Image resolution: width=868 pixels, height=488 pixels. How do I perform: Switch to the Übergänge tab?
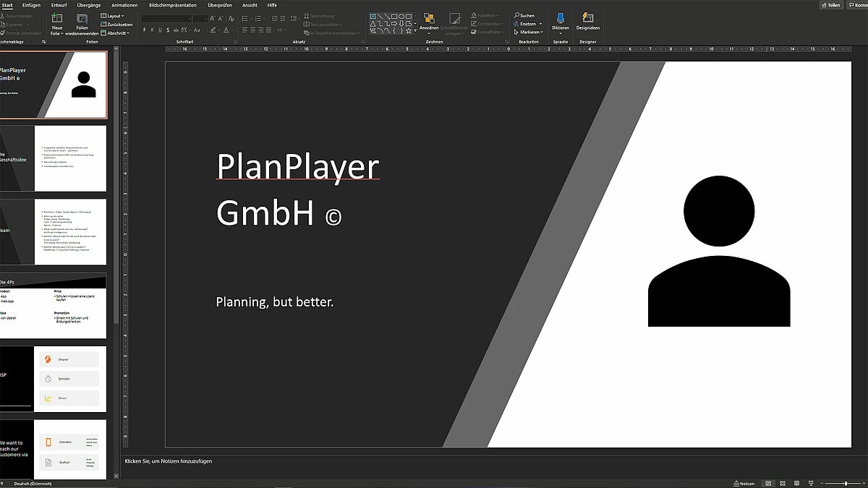point(89,4)
